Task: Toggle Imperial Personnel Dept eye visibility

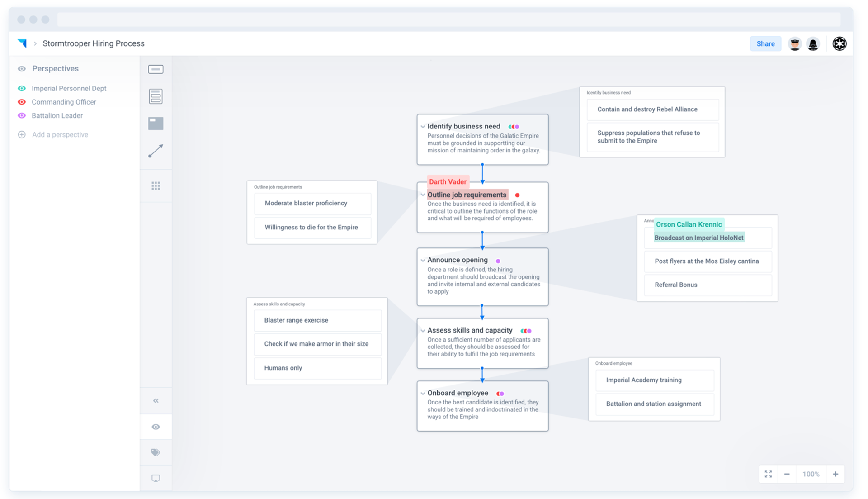Action: pyautogui.click(x=22, y=88)
